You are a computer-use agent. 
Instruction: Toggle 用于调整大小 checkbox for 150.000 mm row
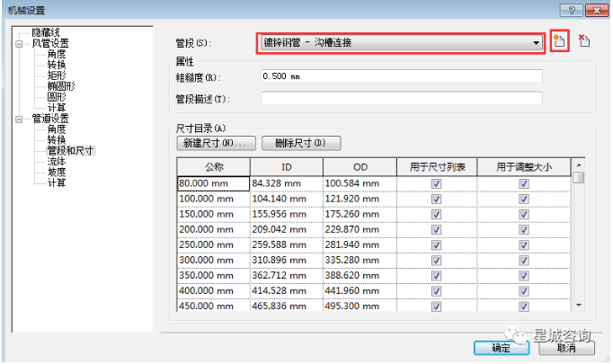(524, 214)
